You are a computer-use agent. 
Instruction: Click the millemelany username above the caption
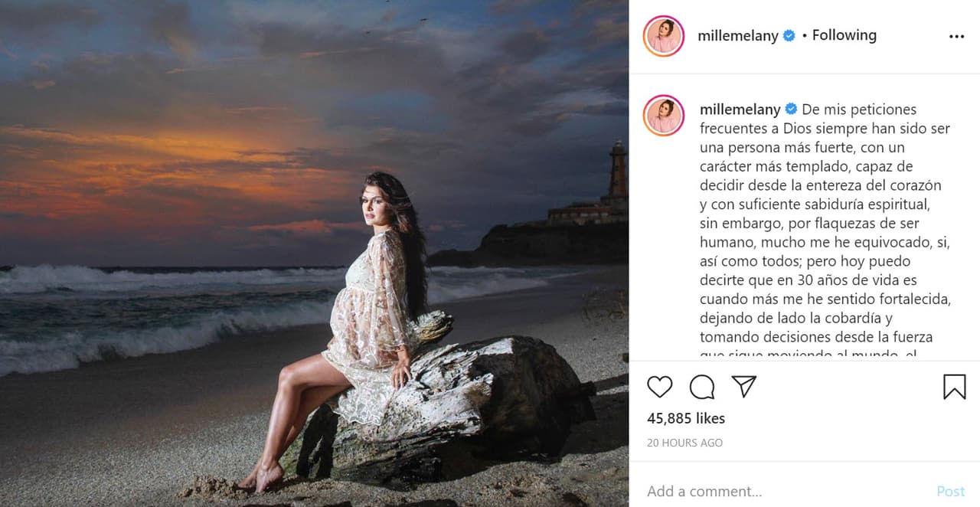point(740,110)
